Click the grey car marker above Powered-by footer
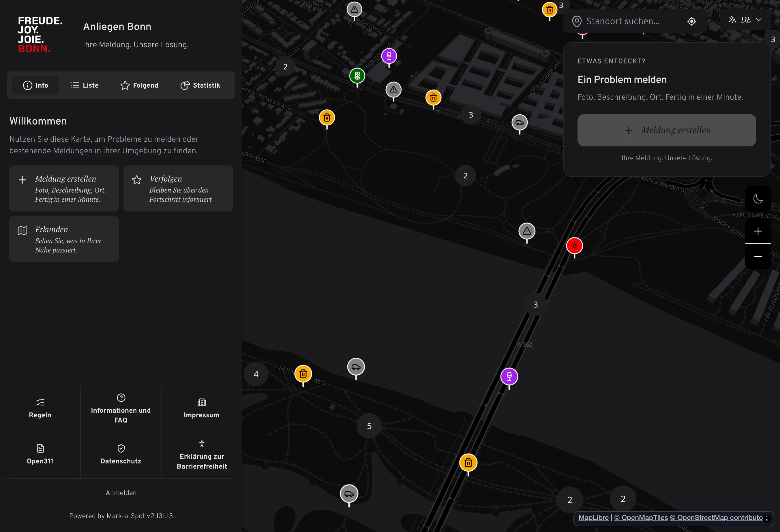Viewport: 780px width, 532px height. click(x=349, y=494)
